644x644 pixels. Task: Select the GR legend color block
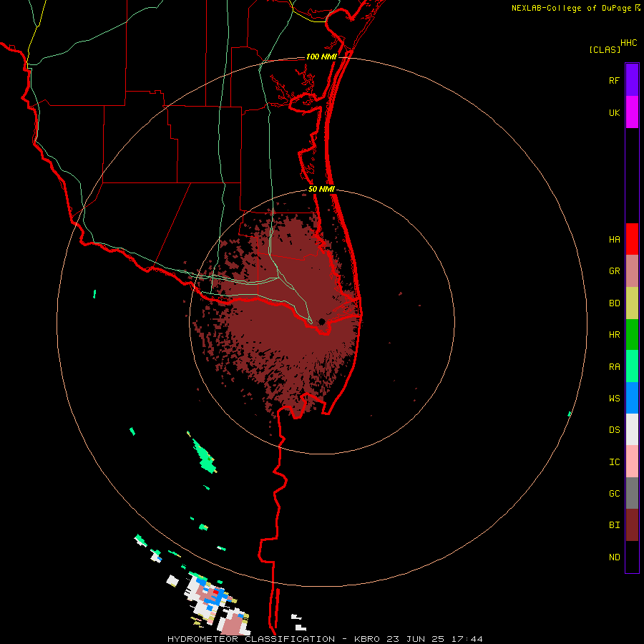pos(632,271)
